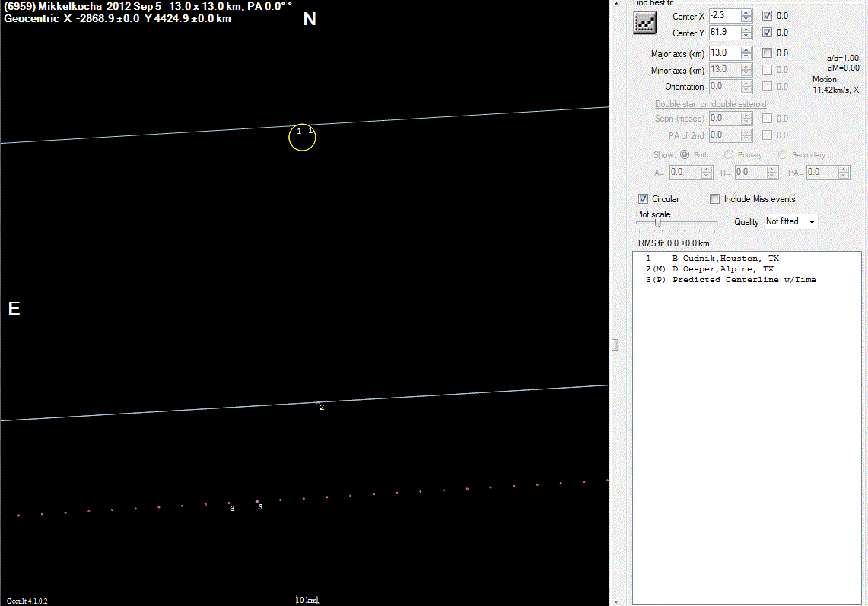Click the dM=0.00 text
The image size is (868, 606).
point(844,68)
